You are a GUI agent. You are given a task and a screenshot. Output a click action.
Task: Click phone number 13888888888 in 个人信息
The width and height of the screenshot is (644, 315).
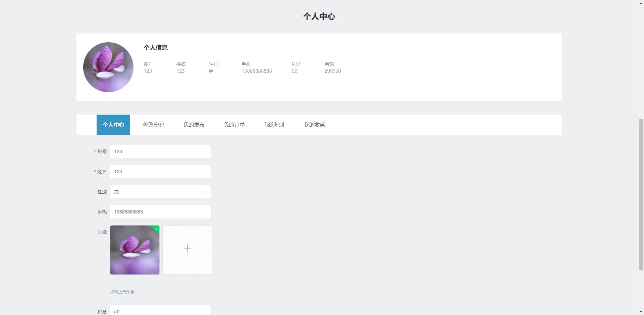(x=257, y=71)
